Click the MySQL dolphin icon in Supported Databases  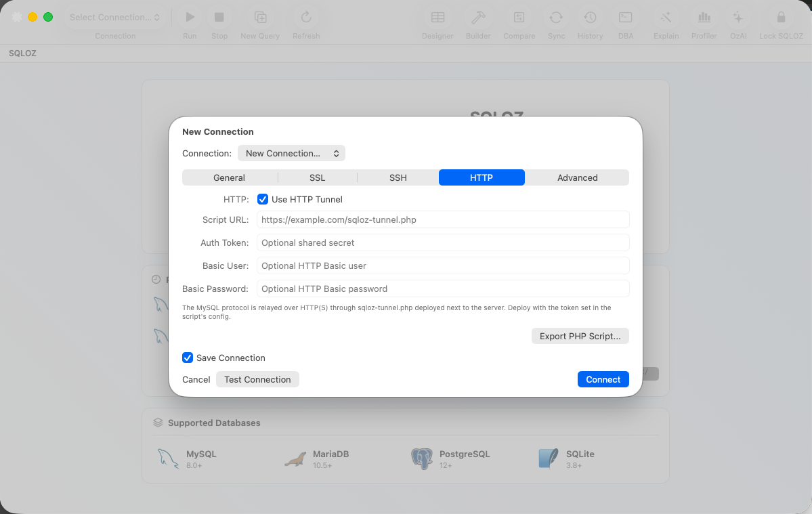pos(168,458)
